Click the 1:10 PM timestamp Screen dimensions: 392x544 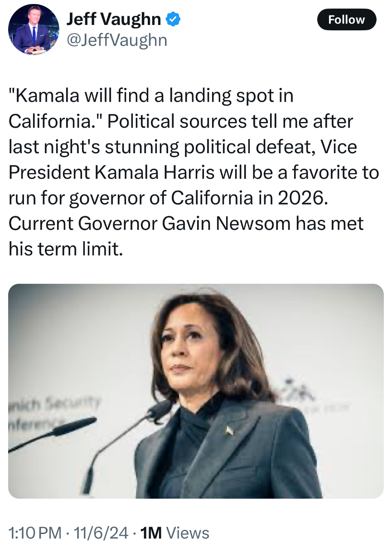[x=34, y=533]
